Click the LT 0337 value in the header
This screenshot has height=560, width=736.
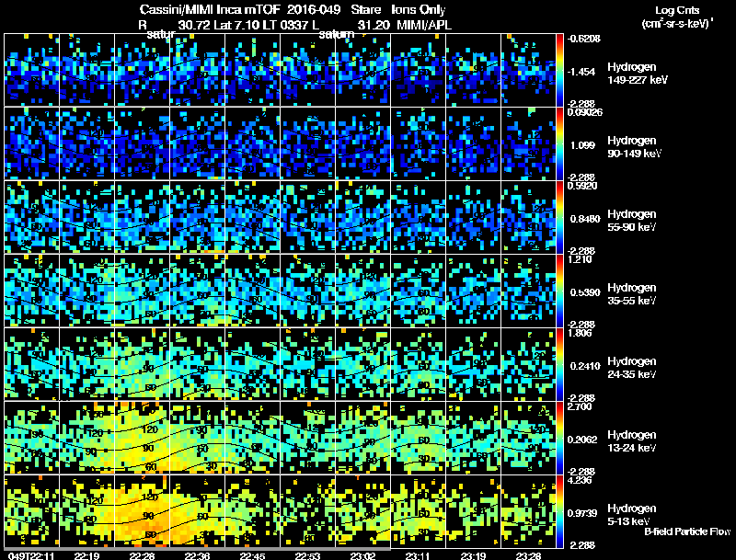click(x=286, y=25)
